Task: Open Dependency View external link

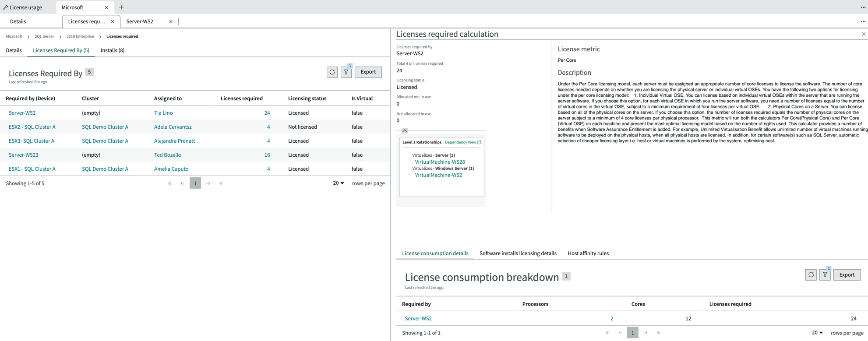Action: click(462, 142)
